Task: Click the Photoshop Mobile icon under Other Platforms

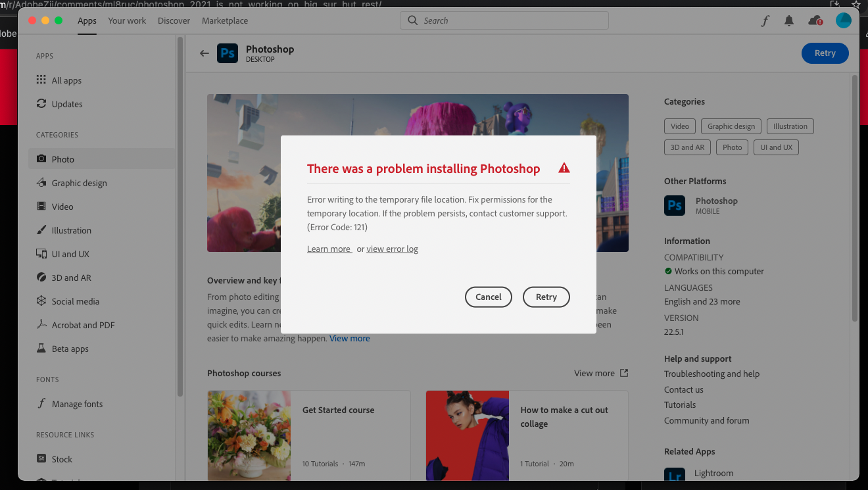Action: point(675,205)
